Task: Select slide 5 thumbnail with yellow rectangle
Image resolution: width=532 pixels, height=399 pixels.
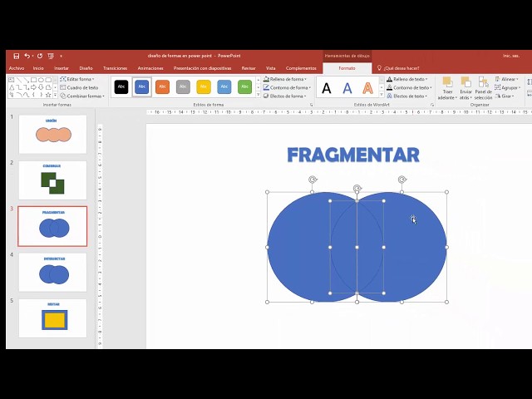Action: pos(52,318)
